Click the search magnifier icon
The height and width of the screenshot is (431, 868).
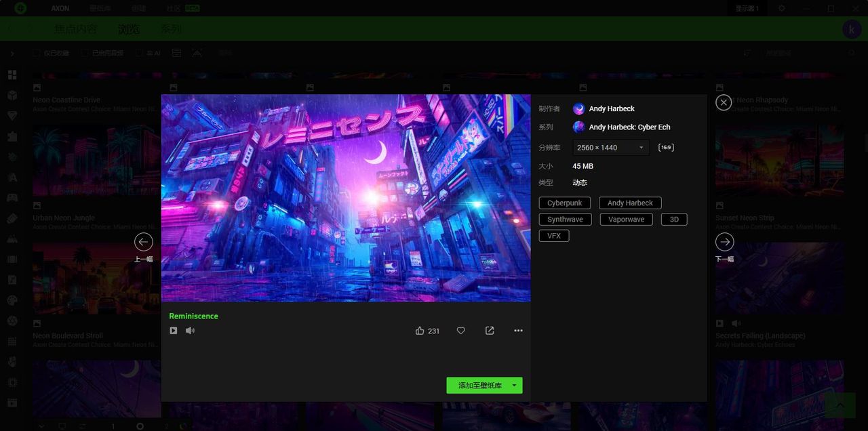pyautogui.click(x=852, y=53)
